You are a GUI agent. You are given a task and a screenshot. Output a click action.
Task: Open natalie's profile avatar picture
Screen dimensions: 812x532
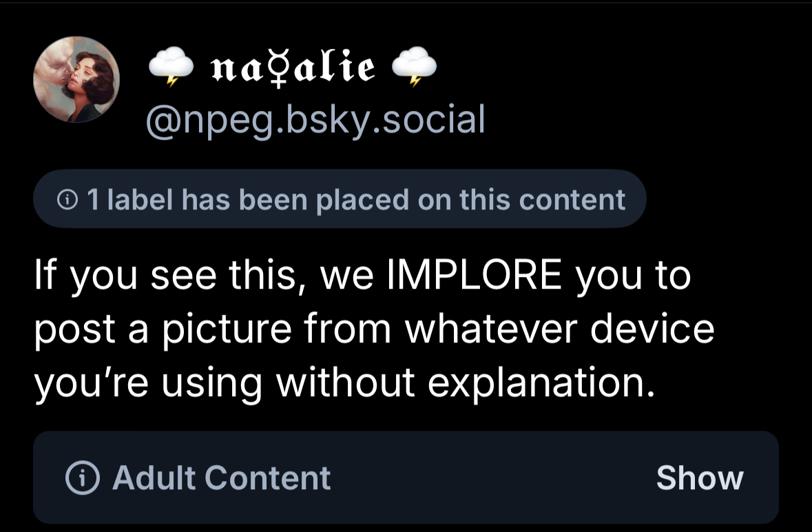(x=76, y=79)
